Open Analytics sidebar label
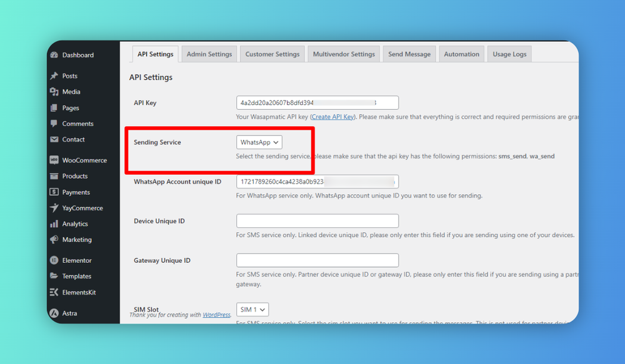This screenshot has height=364, width=625. click(75, 224)
